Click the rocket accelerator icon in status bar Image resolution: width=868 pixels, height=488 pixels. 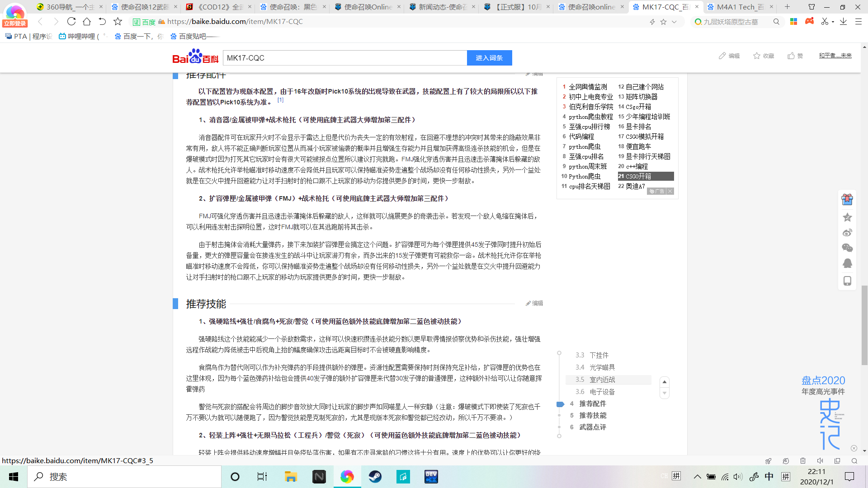click(x=768, y=461)
